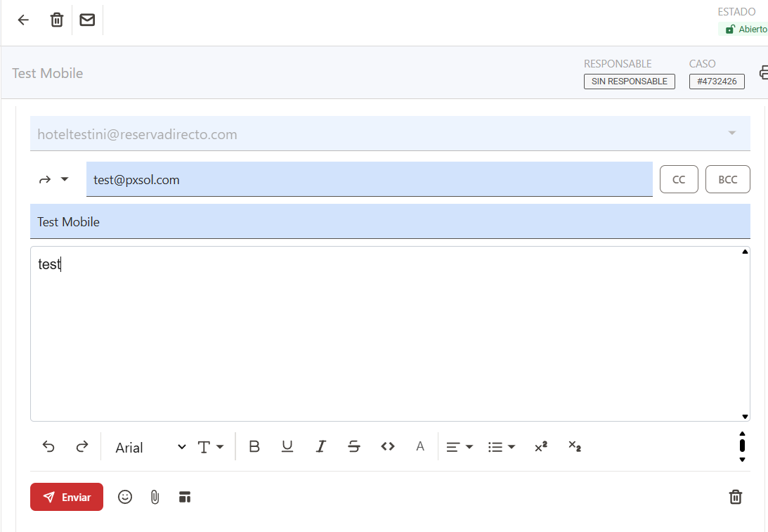The image size is (768, 532).
Task: Click the Test Mobile subject field
Action: [390, 221]
